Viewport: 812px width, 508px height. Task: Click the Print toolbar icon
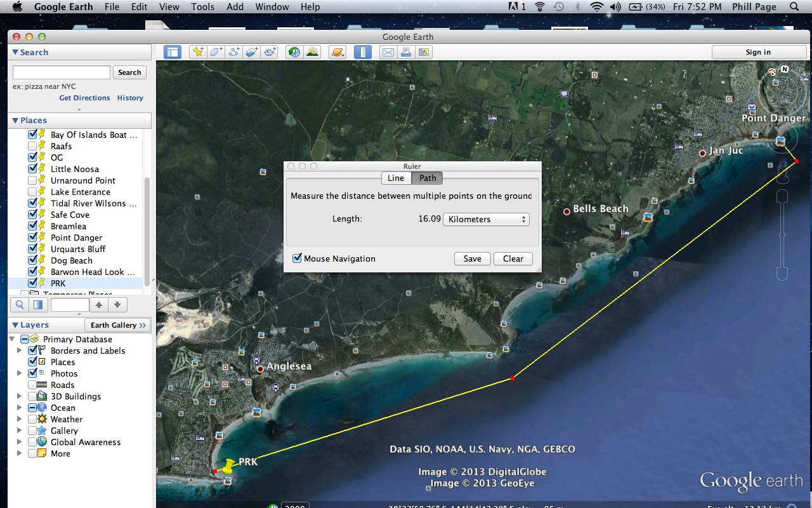tap(405, 52)
